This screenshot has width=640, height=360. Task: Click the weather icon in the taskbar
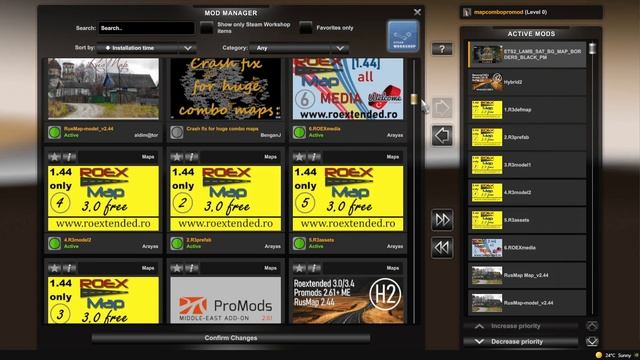[599, 355]
